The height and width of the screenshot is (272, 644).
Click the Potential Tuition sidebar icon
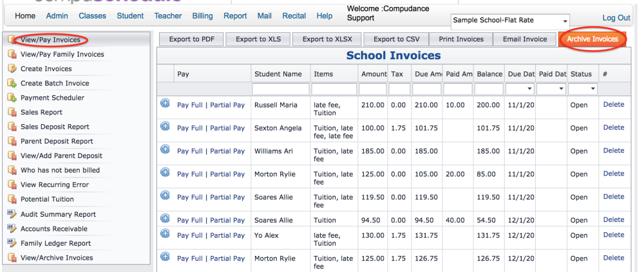point(12,199)
